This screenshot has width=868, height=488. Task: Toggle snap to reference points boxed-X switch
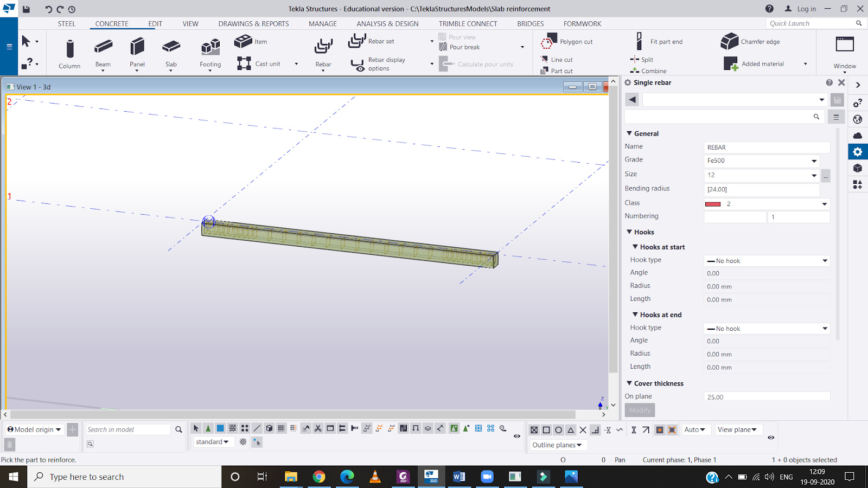[x=534, y=430]
